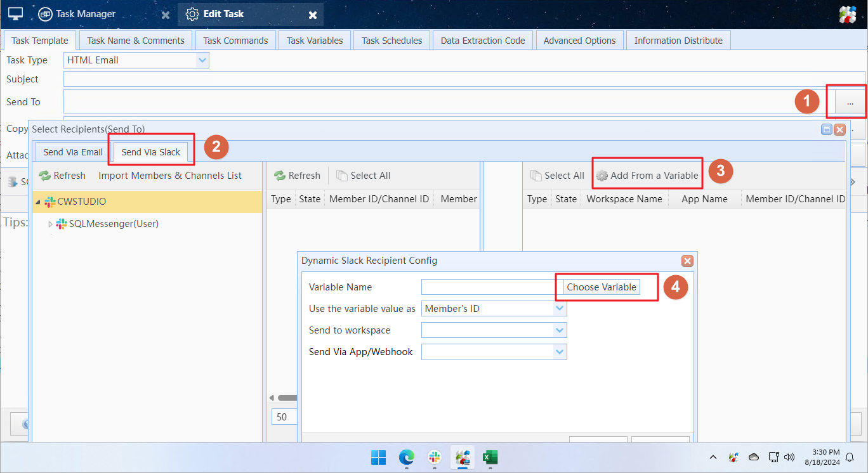Open the Task Commands tab

(x=235, y=41)
